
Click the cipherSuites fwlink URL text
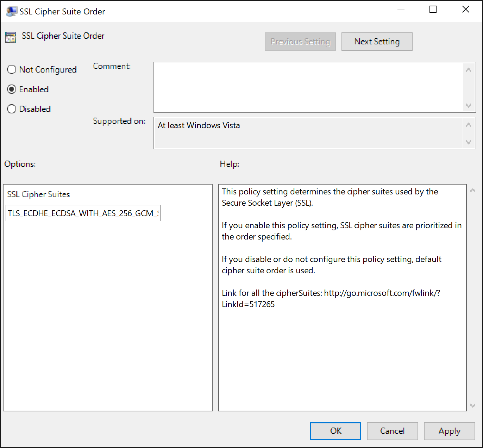pos(382,293)
